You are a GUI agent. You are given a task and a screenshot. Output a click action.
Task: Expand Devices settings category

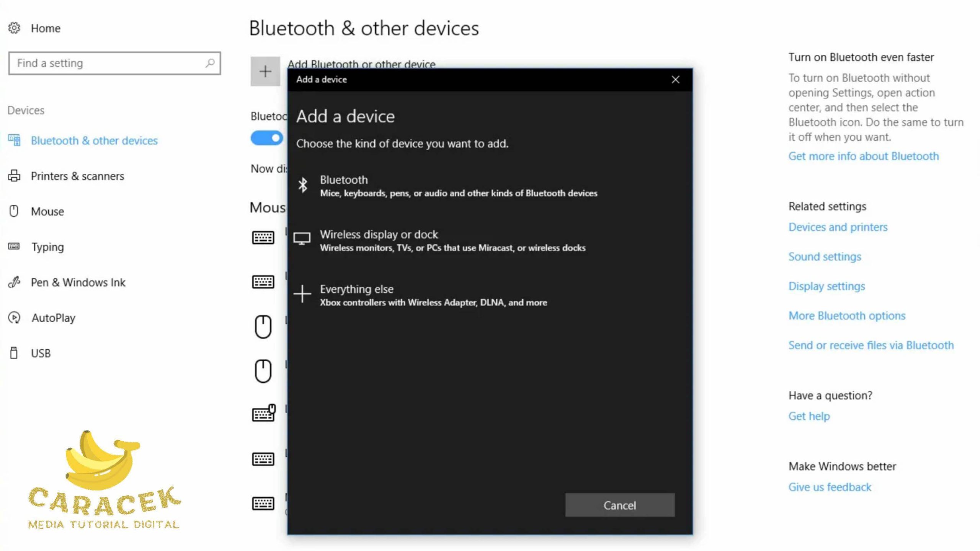[x=26, y=110]
